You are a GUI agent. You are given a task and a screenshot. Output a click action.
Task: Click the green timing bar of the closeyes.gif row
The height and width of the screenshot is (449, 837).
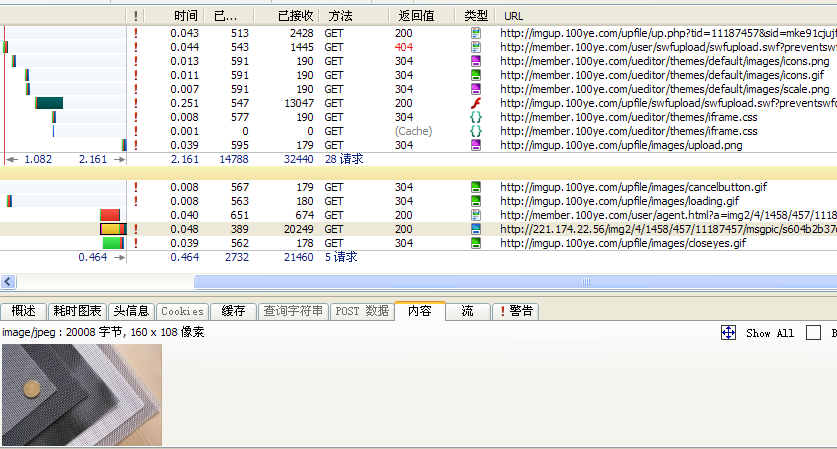point(114,243)
